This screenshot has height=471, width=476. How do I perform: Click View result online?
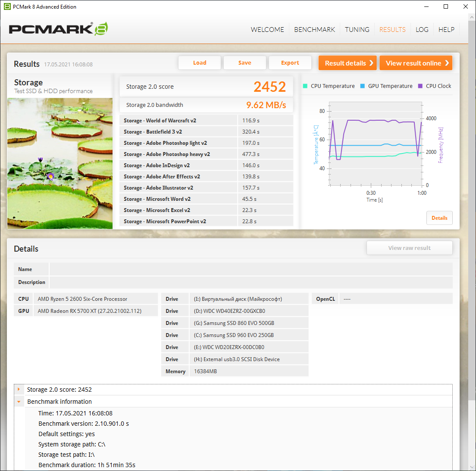(416, 63)
